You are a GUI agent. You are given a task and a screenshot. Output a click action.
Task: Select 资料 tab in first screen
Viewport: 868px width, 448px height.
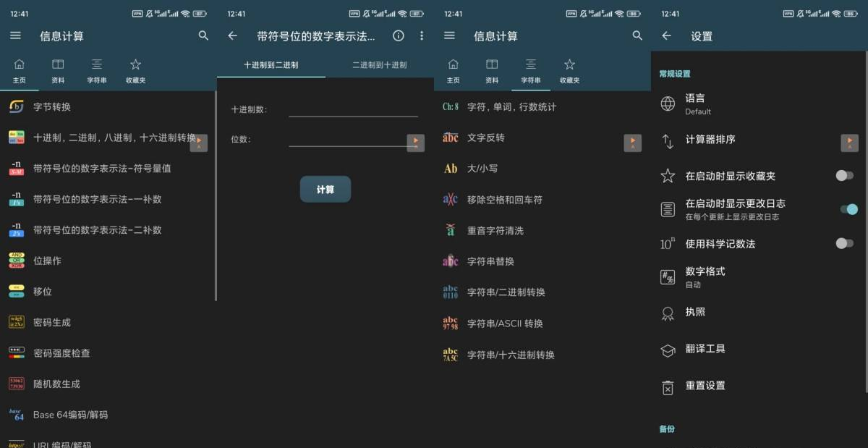tap(58, 71)
